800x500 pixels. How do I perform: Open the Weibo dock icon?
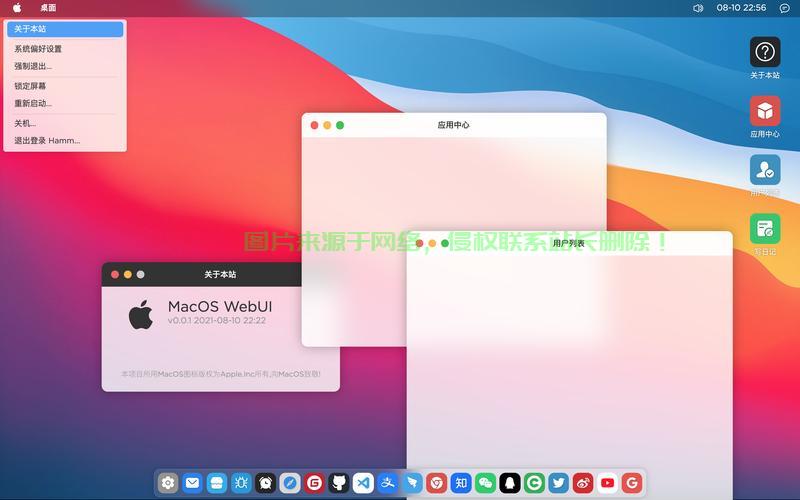(583, 483)
